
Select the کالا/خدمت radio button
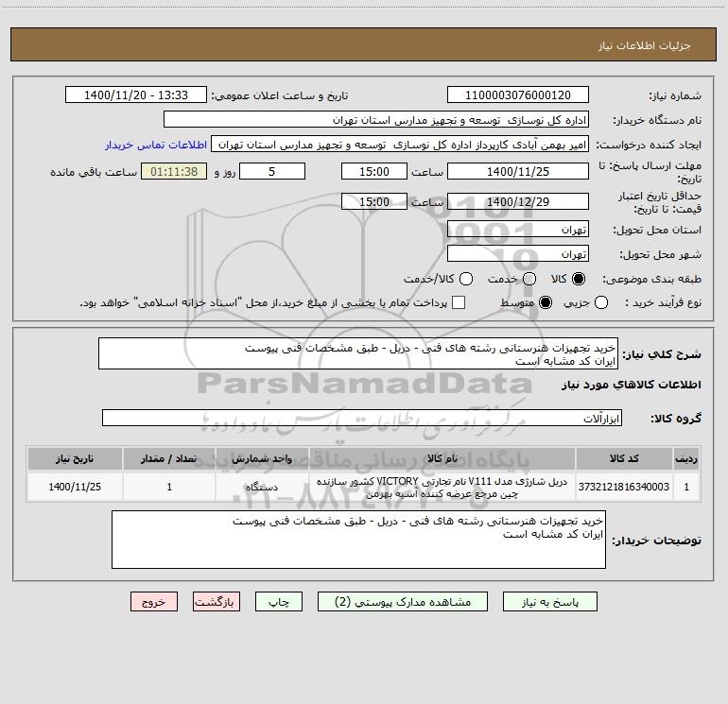coord(466,279)
